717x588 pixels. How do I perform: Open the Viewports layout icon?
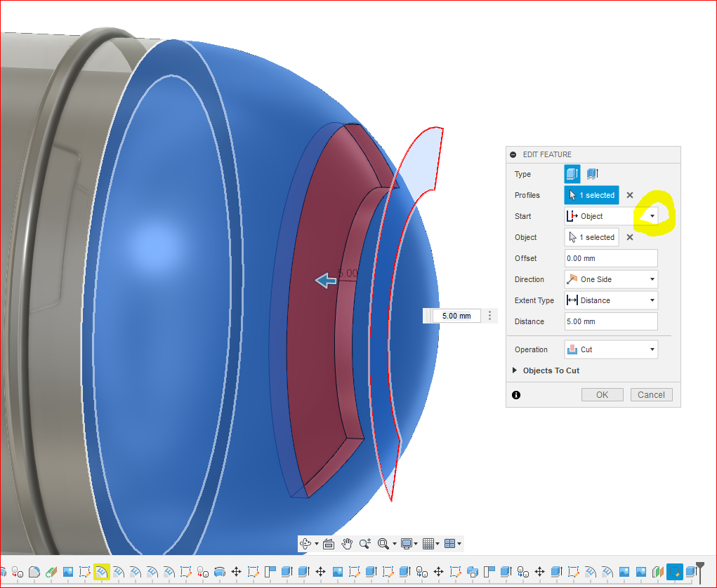(449, 544)
